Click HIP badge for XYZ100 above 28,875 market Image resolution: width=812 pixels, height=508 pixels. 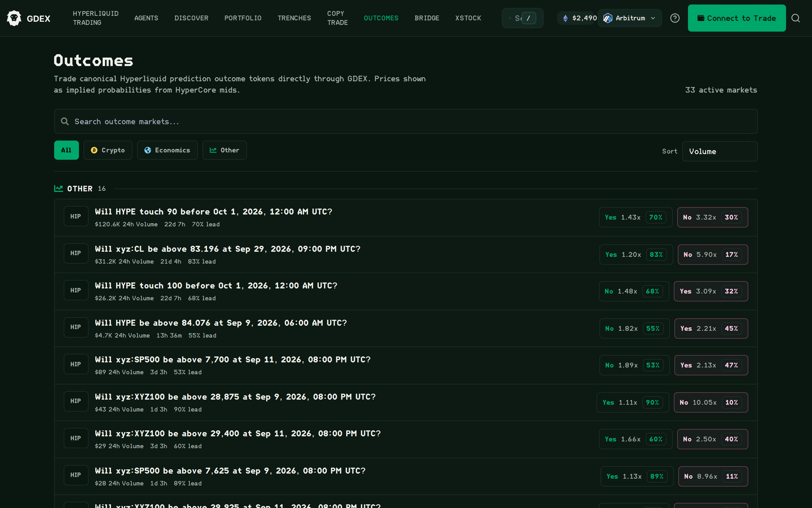coord(76,401)
